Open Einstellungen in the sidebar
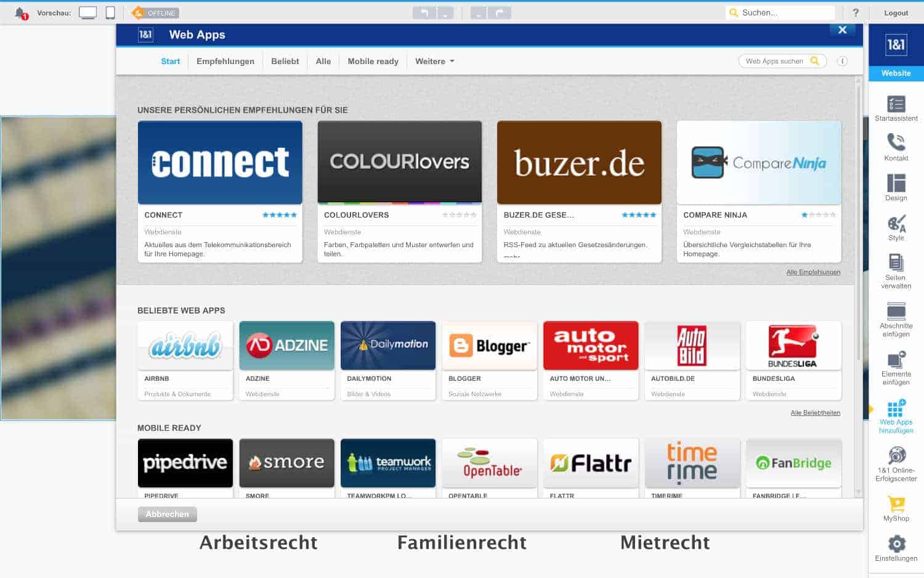924x578 pixels. (896, 548)
